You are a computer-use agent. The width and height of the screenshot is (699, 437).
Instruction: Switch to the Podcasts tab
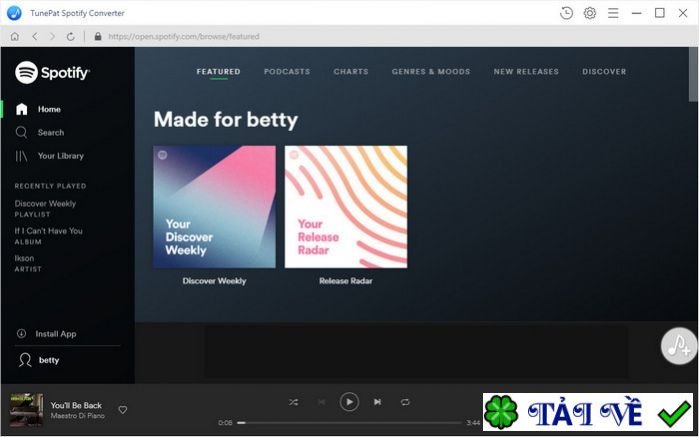pos(287,71)
